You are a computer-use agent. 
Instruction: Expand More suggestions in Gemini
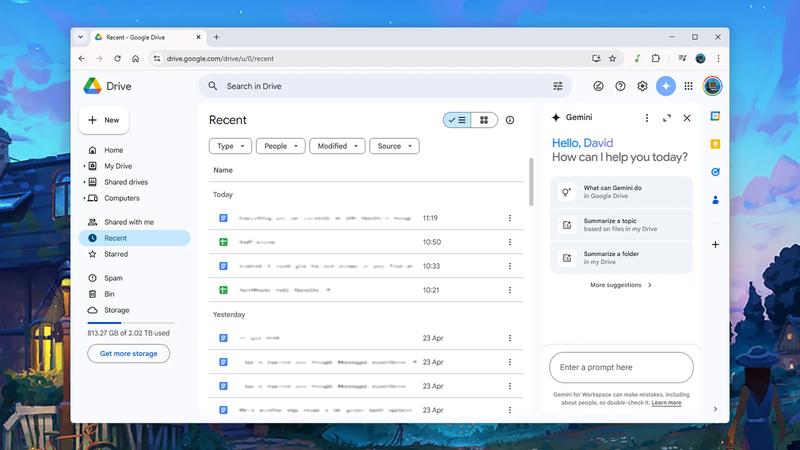tap(621, 285)
